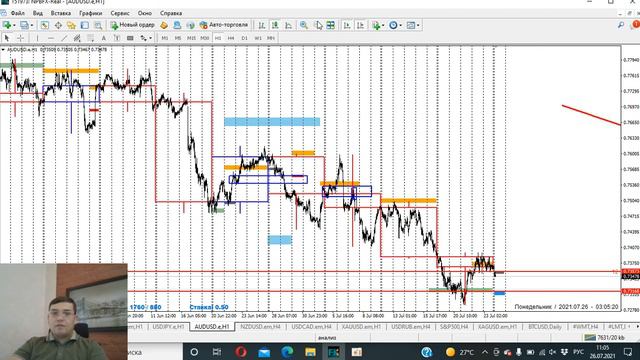Toggle the Авто-торговля button

(224, 25)
